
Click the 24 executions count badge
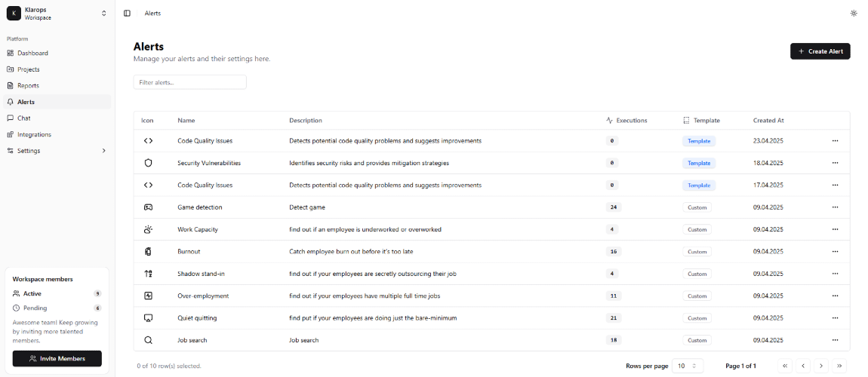click(614, 207)
